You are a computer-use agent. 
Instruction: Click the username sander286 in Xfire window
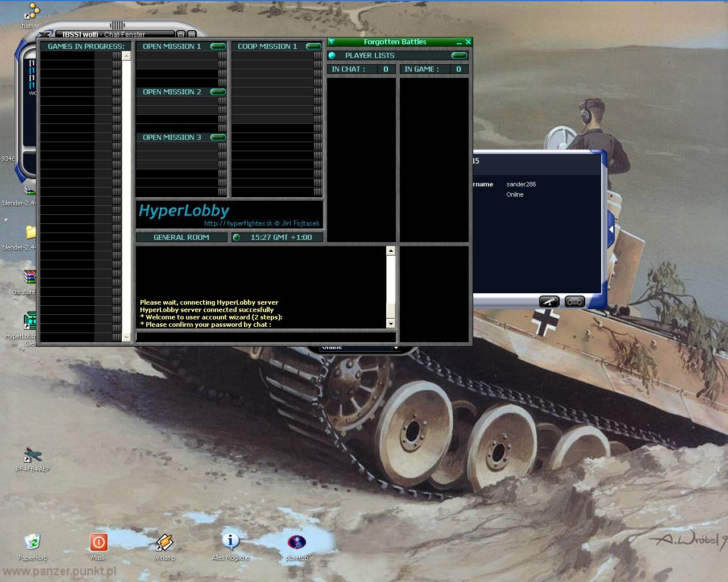point(521,184)
